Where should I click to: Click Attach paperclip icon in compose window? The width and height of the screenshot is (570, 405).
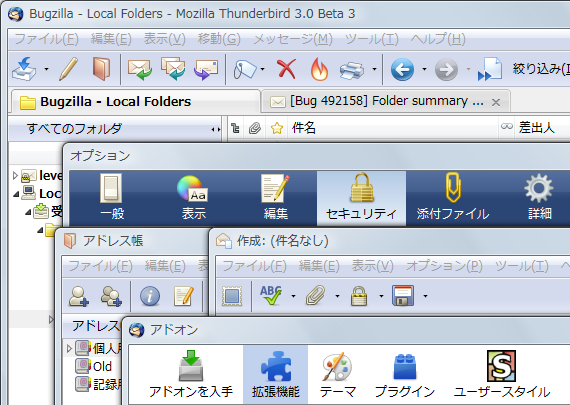[316, 295]
